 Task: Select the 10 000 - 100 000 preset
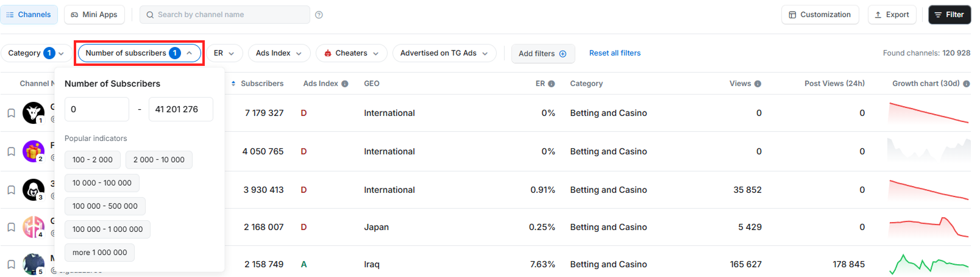102,183
